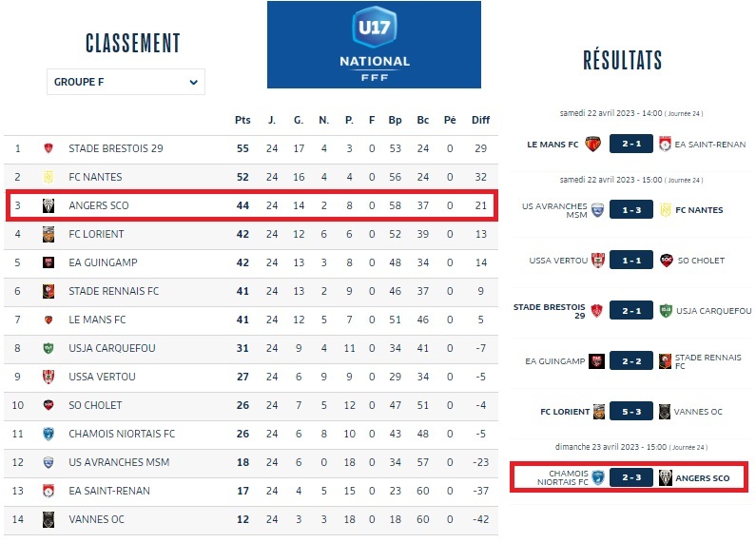The image size is (756, 543).
Task: Click the Chamois Niortais crest in standings
Action: [x=48, y=434]
